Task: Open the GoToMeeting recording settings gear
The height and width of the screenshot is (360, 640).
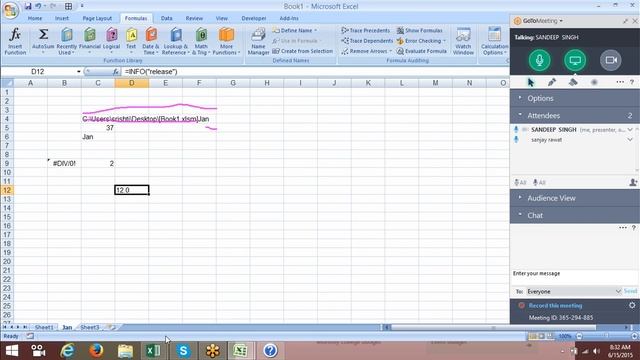Action: coord(632,305)
